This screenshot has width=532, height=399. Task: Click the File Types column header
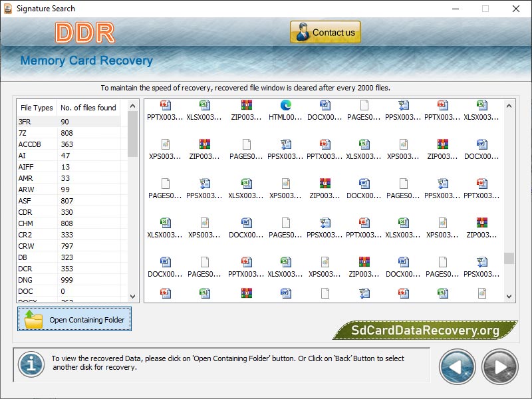(x=37, y=107)
